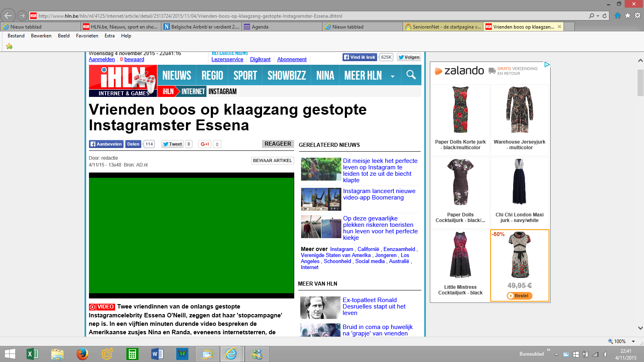Expand the address bar search dropdown arrow
The image size is (644, 362).
pyautogui.click(x=598, y=16)
